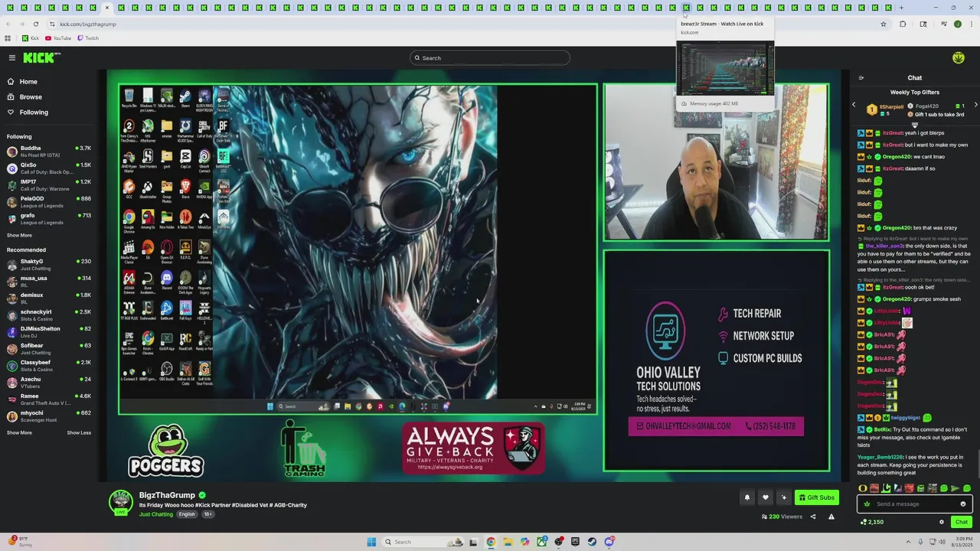Open grafo's channel in the Following list
The image size is (980, 551).
49,219
